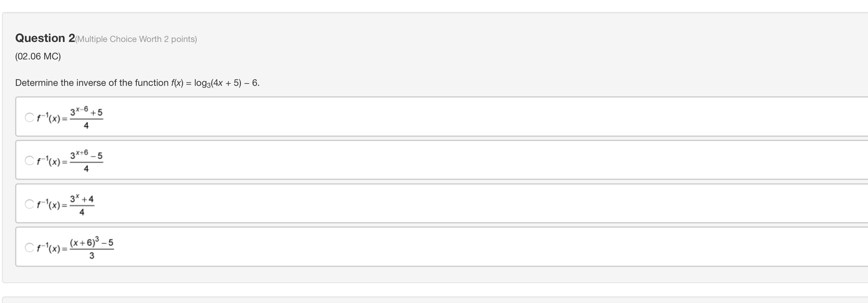Select radio button for option with 3^(x+6) formula
The image size is (868, 303).
click(28, 160)
